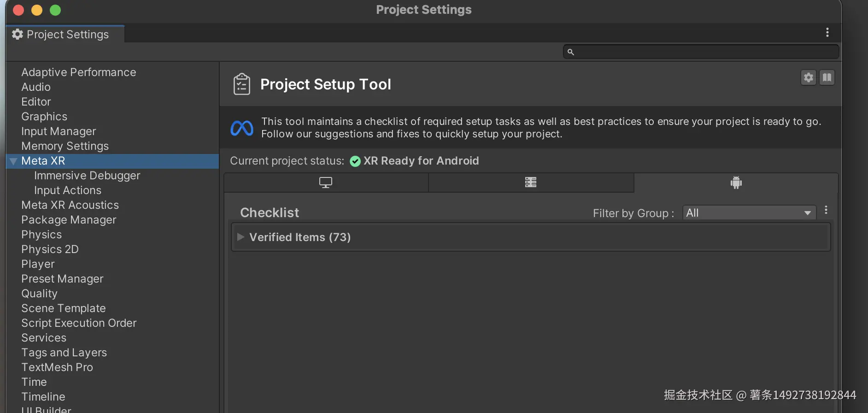Open Quality settings in the sidebar

[39, 294]
